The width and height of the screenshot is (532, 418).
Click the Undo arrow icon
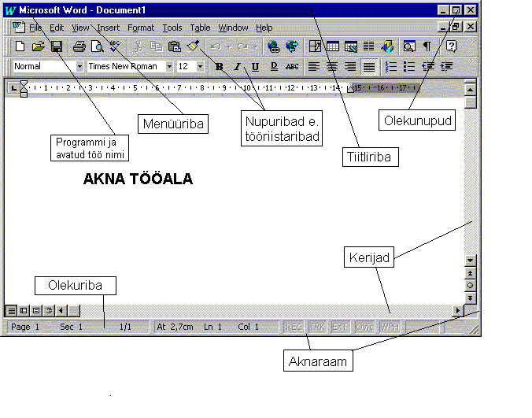click(x=216, y=46)
